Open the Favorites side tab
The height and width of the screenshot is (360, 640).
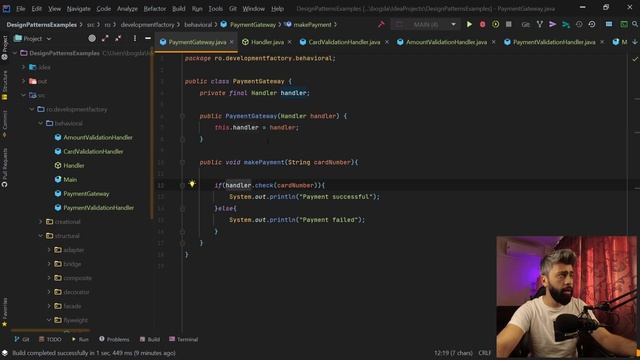(4, 312)
